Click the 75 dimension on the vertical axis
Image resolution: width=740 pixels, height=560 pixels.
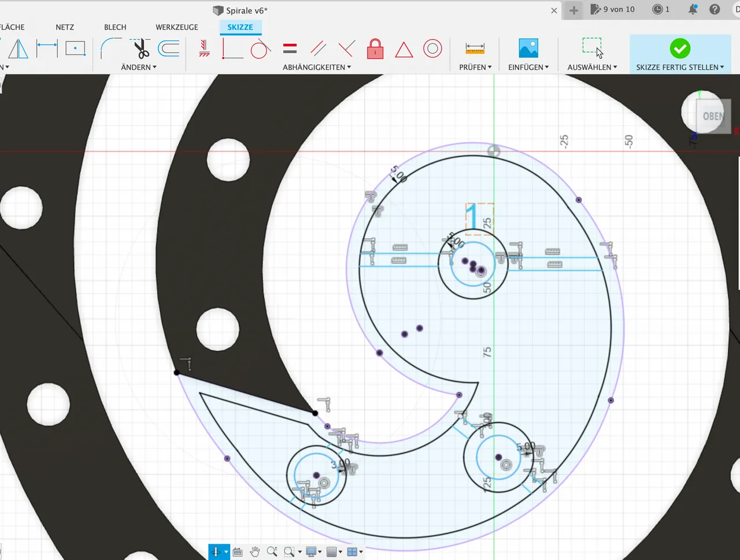pos(487,351)
